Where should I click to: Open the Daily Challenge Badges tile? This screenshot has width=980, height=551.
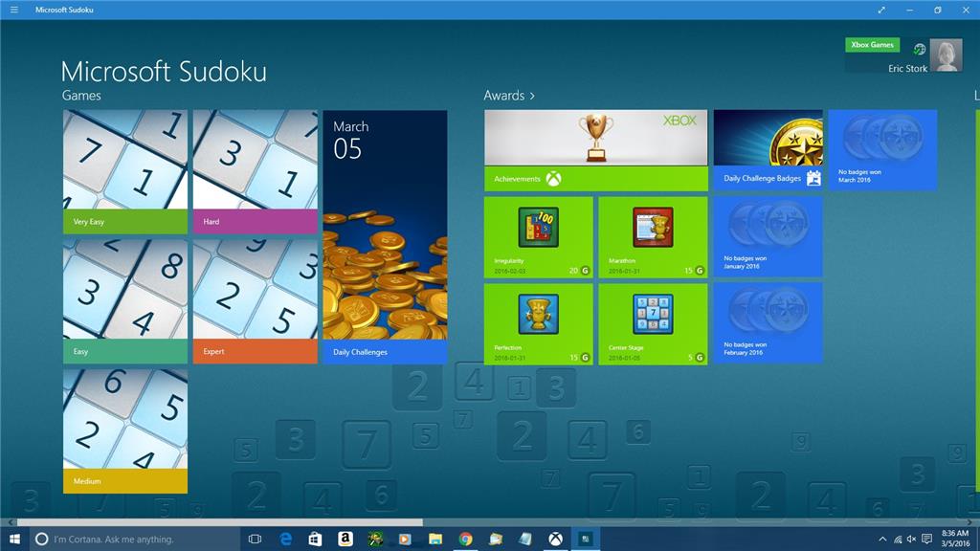pos(768,150)
